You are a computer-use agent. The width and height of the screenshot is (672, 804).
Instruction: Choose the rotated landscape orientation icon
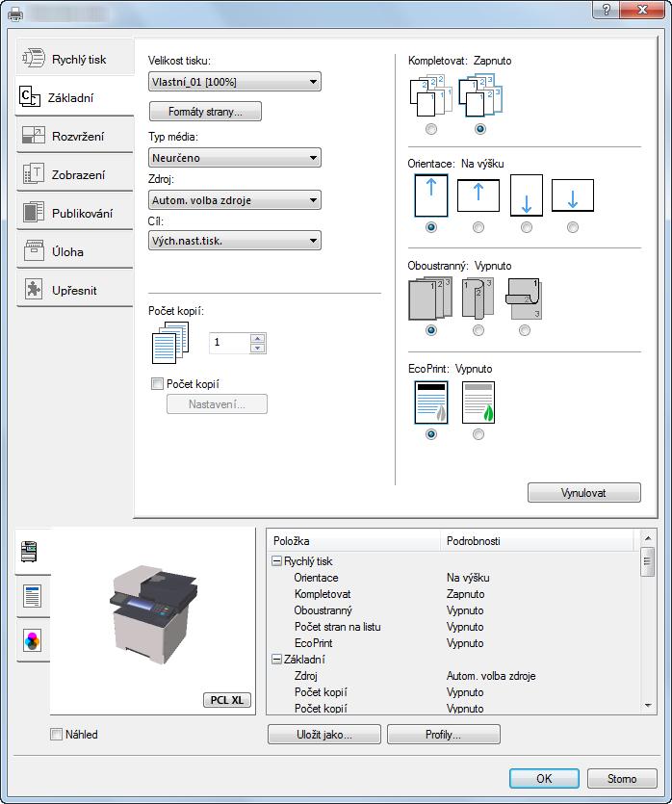click(x=573, y=195)
